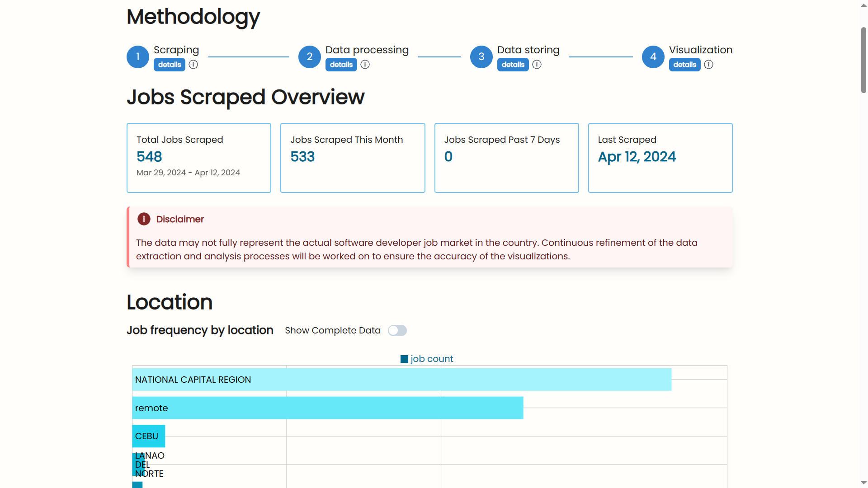
Task: Click scrollbar down arrow
Action: point(863,483)
